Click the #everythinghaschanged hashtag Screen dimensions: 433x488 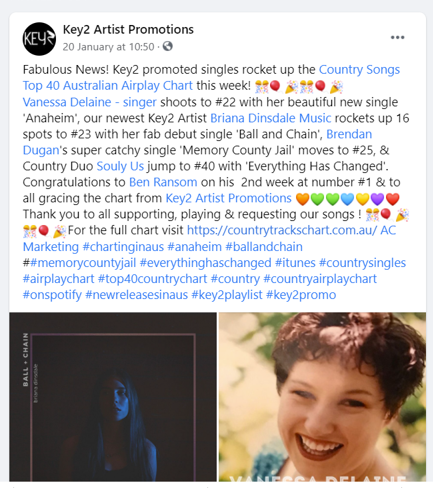coord(205,263)
